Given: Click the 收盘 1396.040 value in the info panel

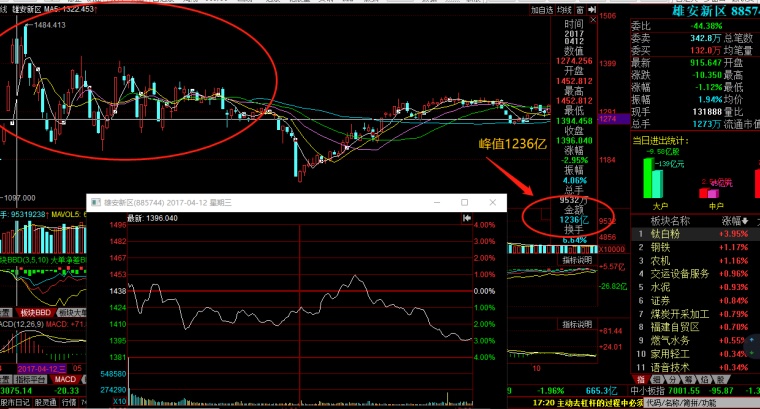Looking at the screenshot, I should tap(573, 141).
